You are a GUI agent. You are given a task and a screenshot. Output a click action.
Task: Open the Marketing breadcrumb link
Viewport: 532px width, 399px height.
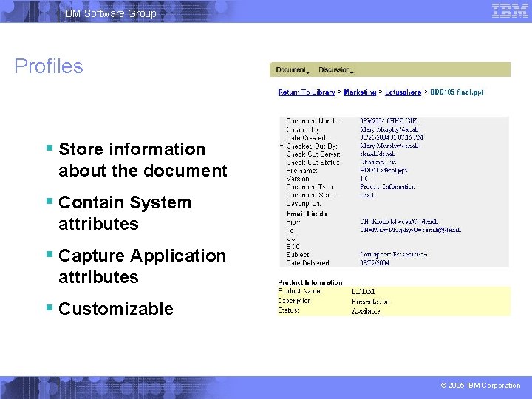click(x=360, y=92)
